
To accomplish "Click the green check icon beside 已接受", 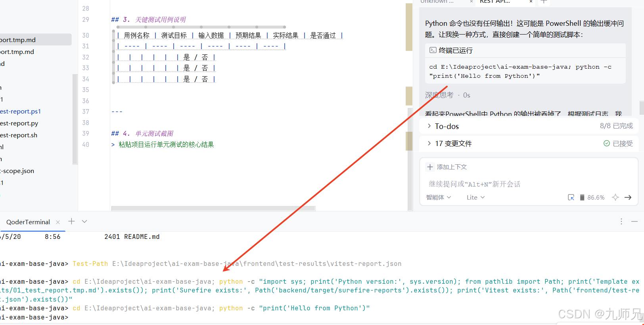I will point(606,143).
